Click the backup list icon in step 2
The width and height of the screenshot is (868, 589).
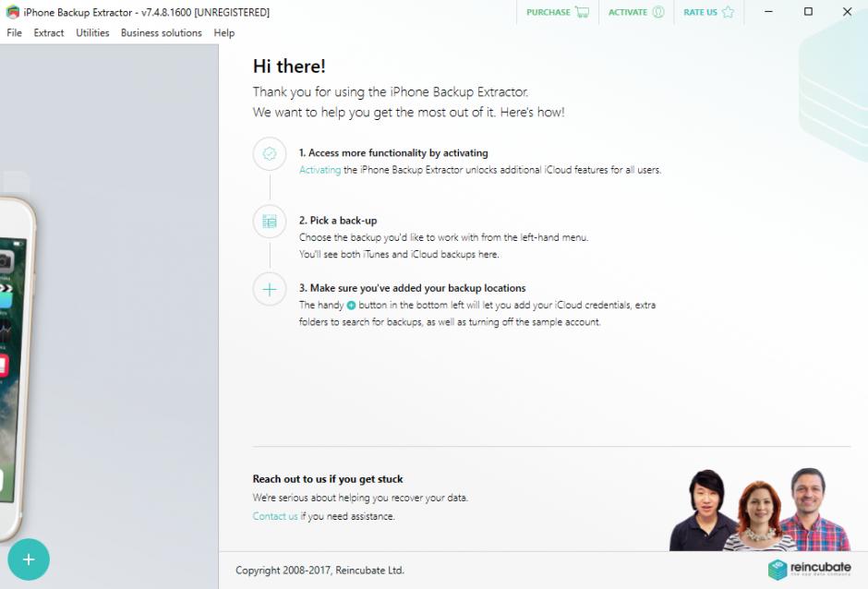[x=270, y=222]
